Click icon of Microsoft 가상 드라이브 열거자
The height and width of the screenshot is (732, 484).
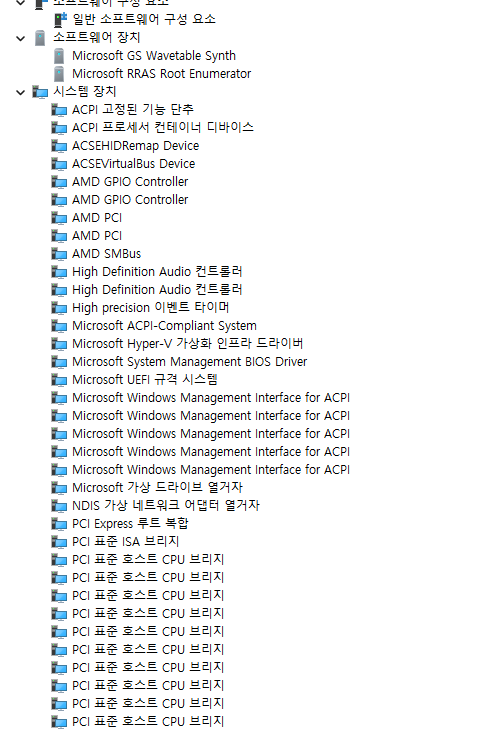pos(59,488)
